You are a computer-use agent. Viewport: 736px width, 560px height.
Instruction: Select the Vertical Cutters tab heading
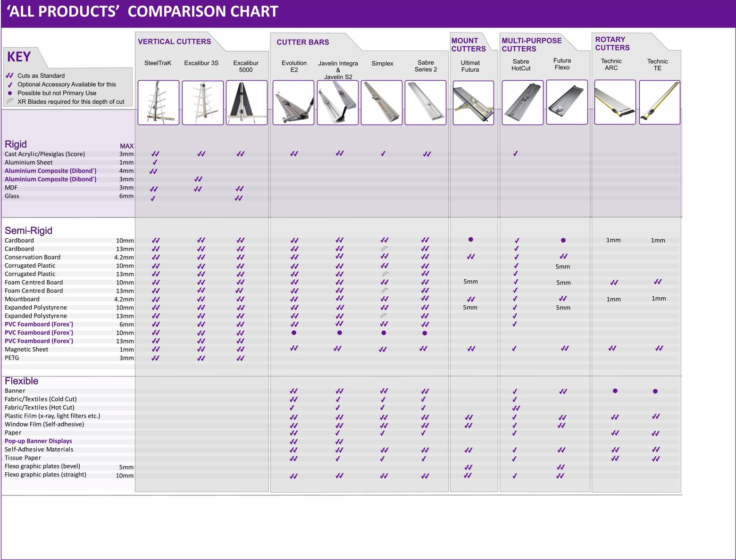point(175,42)
